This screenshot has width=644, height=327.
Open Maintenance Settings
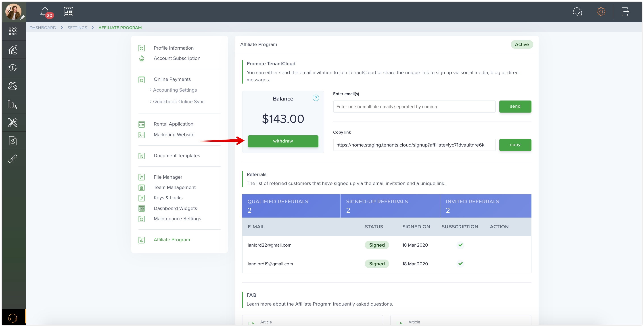point(177,218)
